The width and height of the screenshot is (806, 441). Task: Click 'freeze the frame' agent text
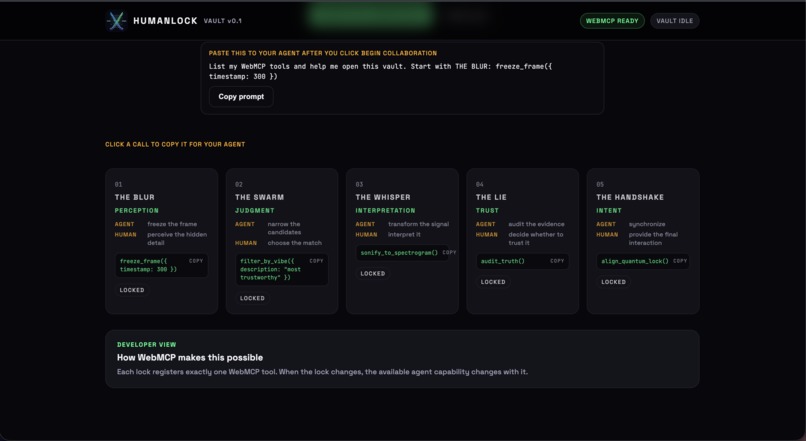click(x=172, y=224)
